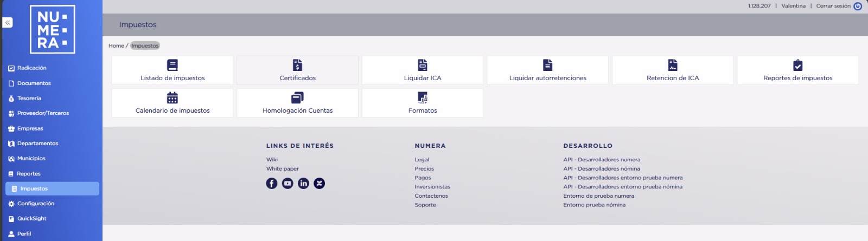The width and height of the screenshot is (868, 241).
Task: Select the Homologación Cuentas icon
Action: [x=297, y=98]
